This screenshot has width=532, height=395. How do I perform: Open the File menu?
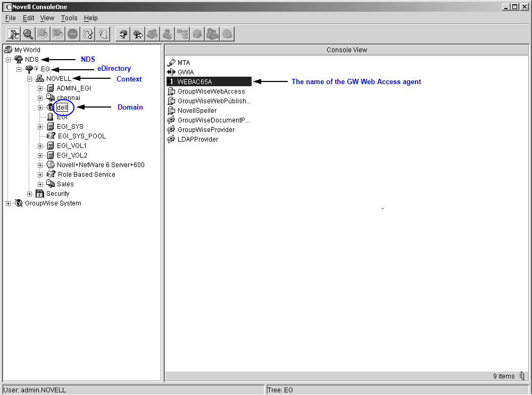pyautogui.click(x=11, y=18)
